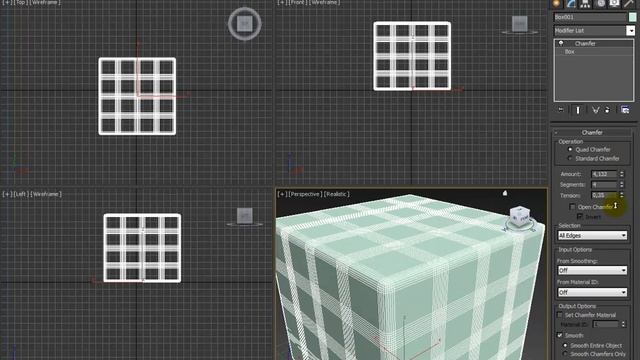The image size is (640, 360).
Task: Toggle the Smooth checkbox
Action: 560,336
